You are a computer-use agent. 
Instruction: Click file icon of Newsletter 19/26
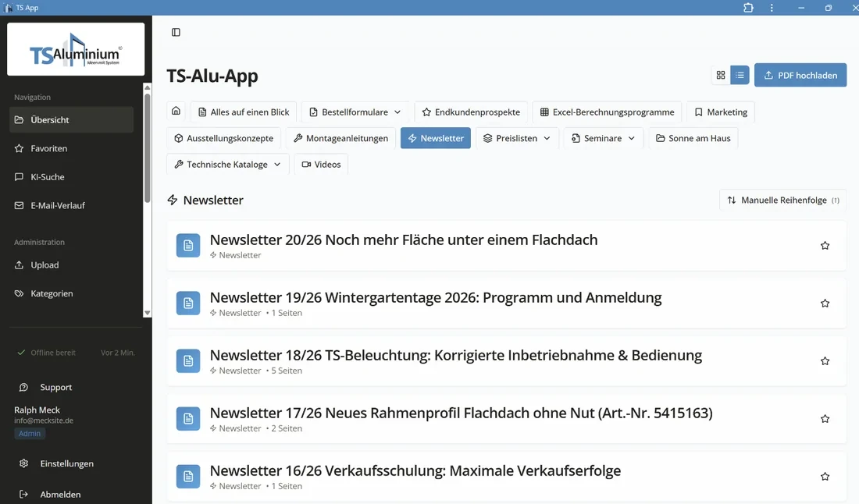click(x=188, y=303)
